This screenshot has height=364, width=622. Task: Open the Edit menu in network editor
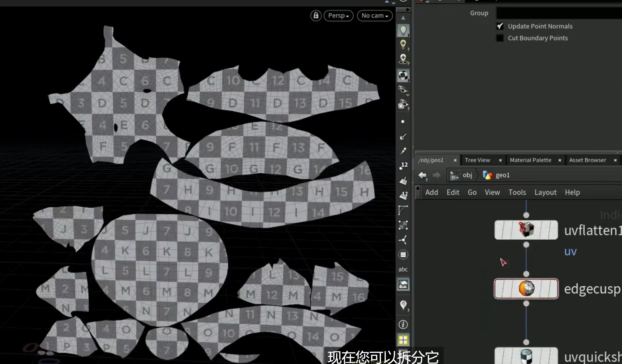[x=453, y=192]
